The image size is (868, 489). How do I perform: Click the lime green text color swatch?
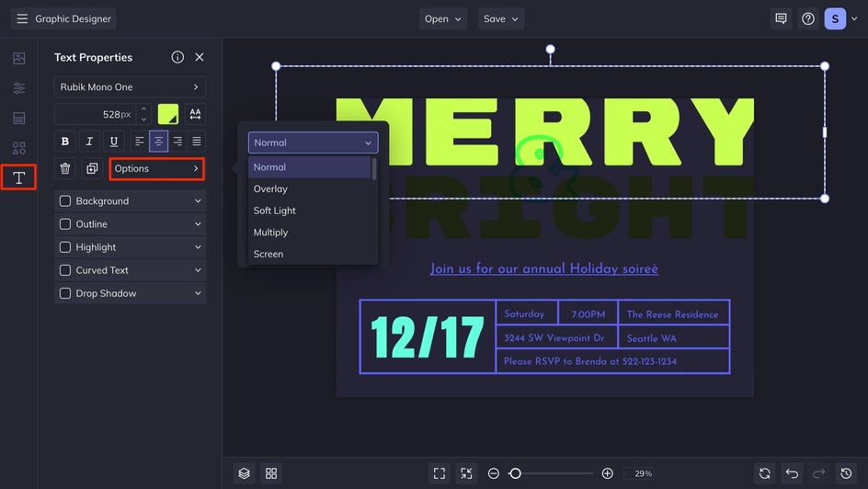(167, 114)
